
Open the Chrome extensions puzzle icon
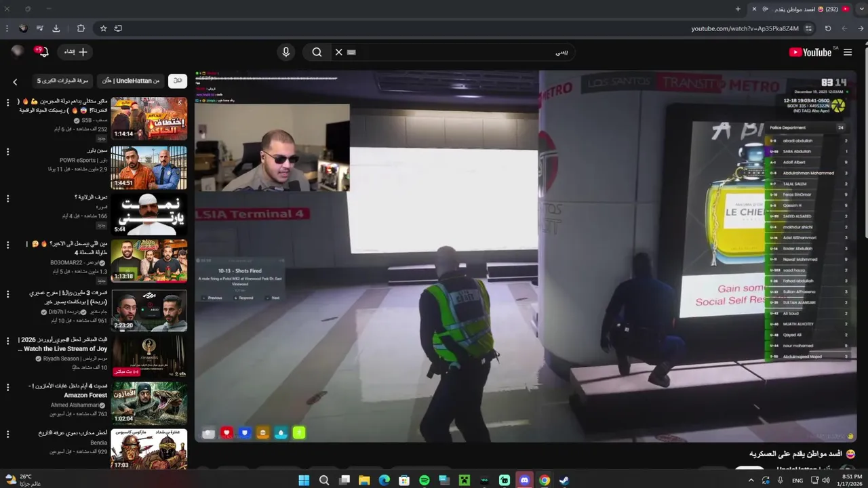click(x=81, y=28)
